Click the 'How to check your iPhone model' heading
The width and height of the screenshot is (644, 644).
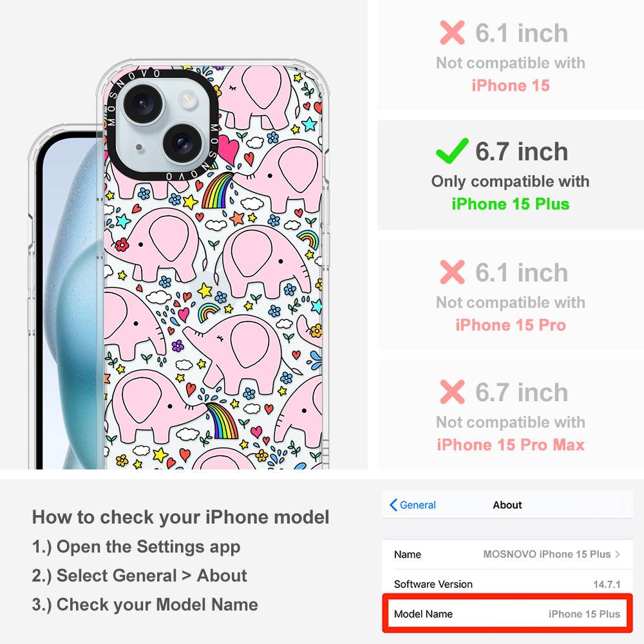tap(181, 517)
